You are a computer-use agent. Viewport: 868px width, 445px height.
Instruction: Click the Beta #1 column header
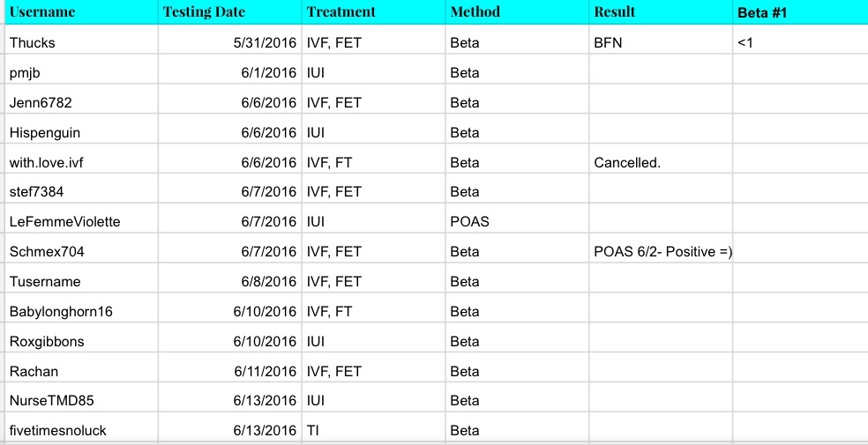[x=761, y=12]
